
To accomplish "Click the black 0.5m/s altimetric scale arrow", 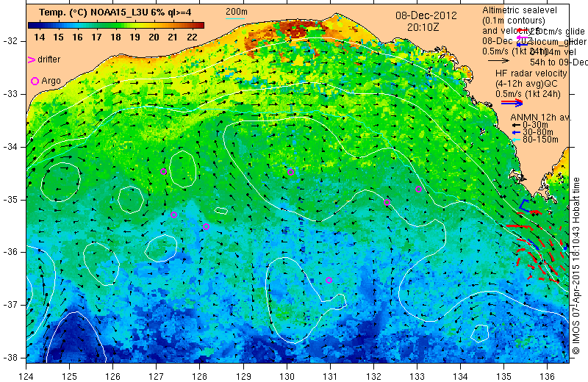I will 498,60.
